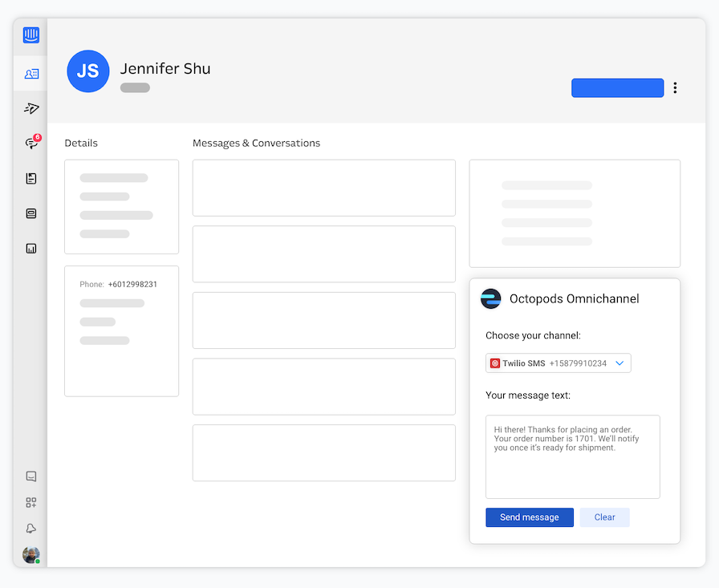Select the Contacts icon in the sidebar
The image size is (719, 588).
[30, 73]
